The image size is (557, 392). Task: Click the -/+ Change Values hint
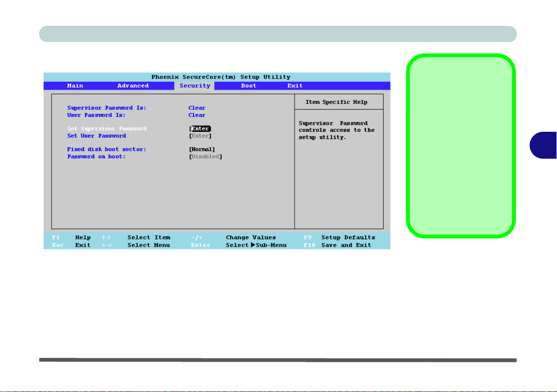[x=233, y=237]
